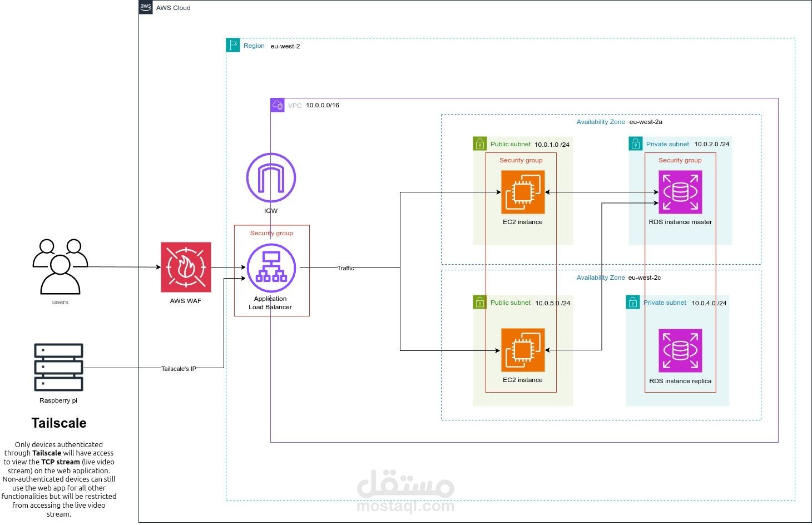
Task: Select the 'AWS WAF' caption
Action: [x=186, y=301]
